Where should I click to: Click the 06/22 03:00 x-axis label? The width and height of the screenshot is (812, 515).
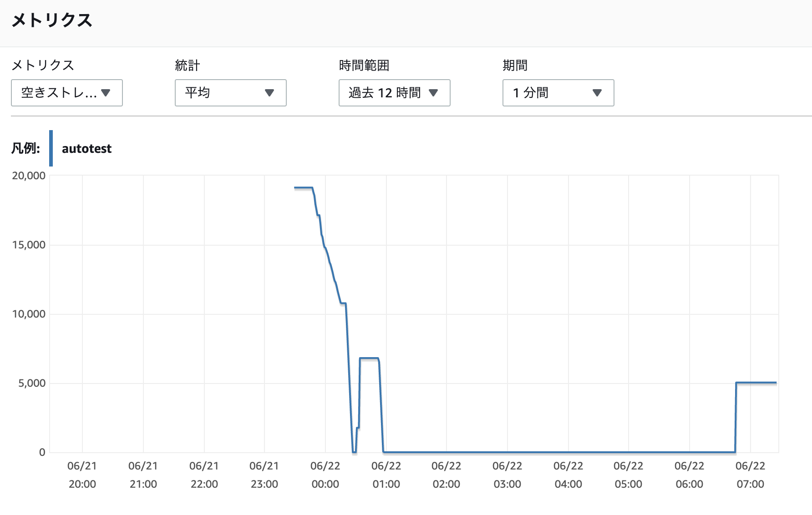point(507,475)
